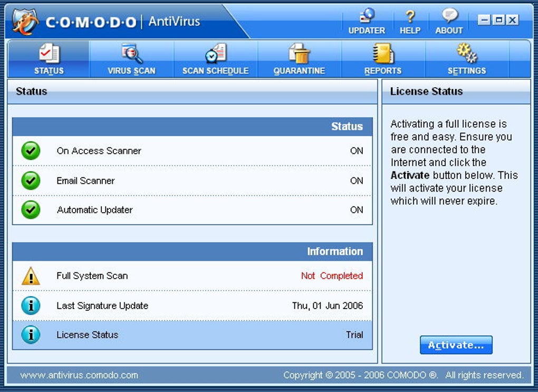
Task: Click the Activate... button
Action: [456, 345]
